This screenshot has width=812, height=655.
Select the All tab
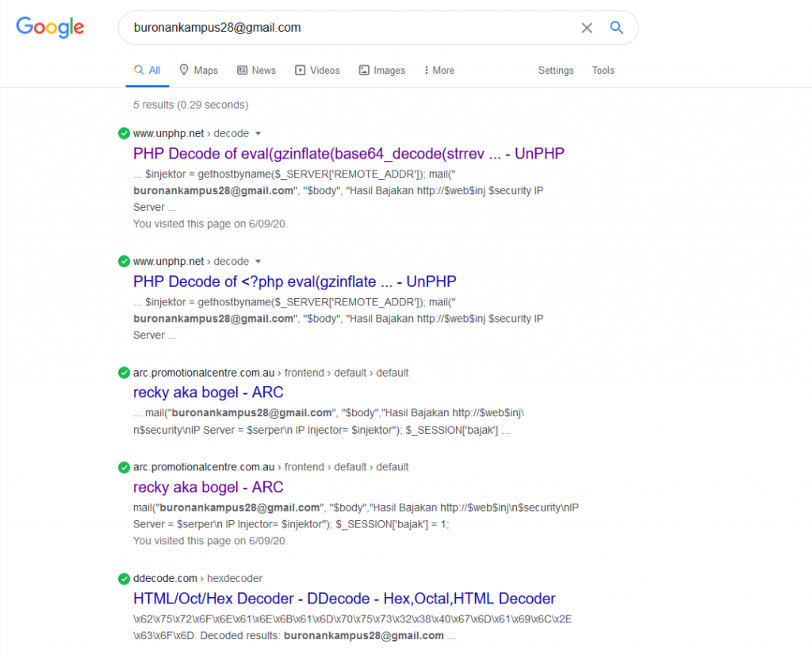tap(147, 71)
